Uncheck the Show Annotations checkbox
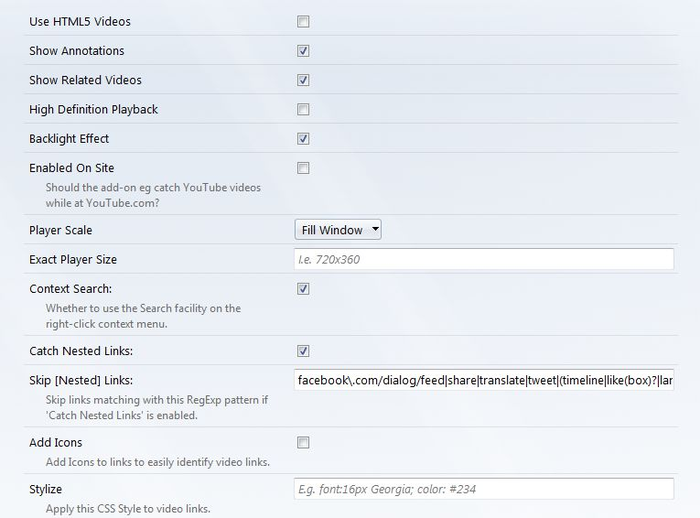 click(x=303, y=51)
